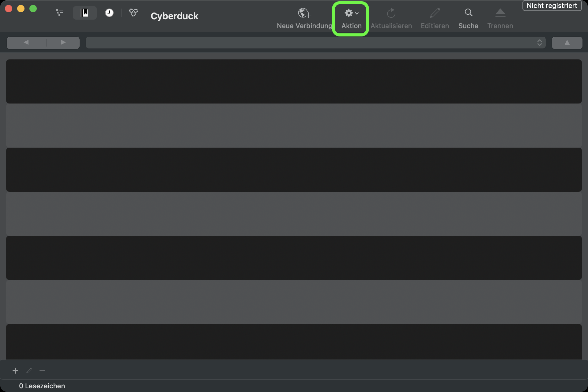
Task: Switch to the browser outline view
Action: coord(60,13)
